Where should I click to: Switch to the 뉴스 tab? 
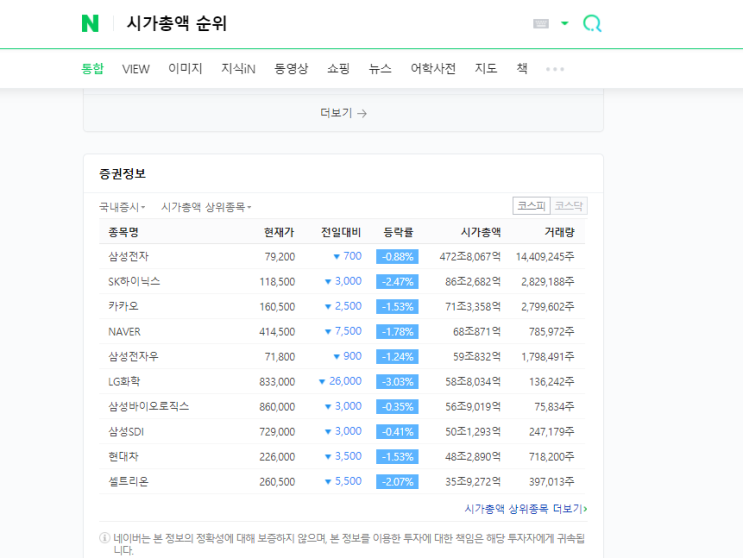[380, 69]
